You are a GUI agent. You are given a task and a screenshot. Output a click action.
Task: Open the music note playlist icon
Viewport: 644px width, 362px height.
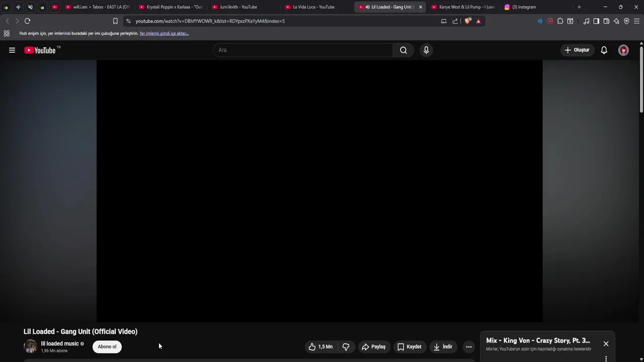[586, 21]
